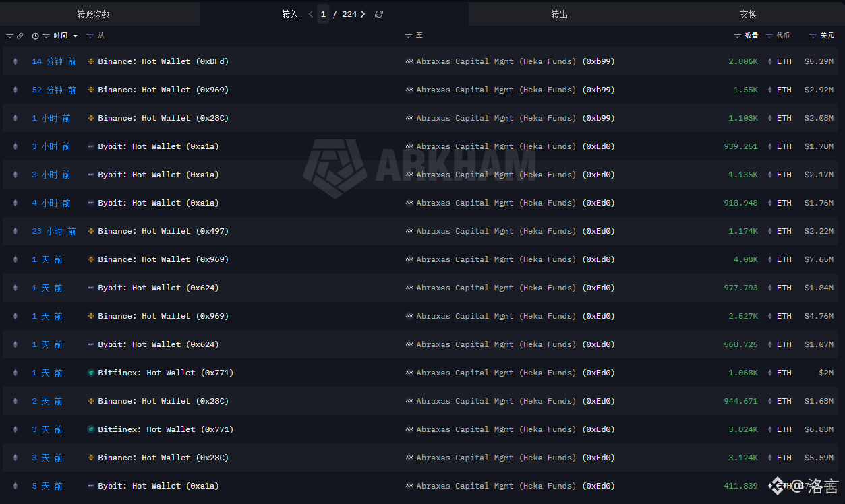The image size is (845, 504).
Task: Click the $6.83M dollar value
Action: [x=819, y=429]
